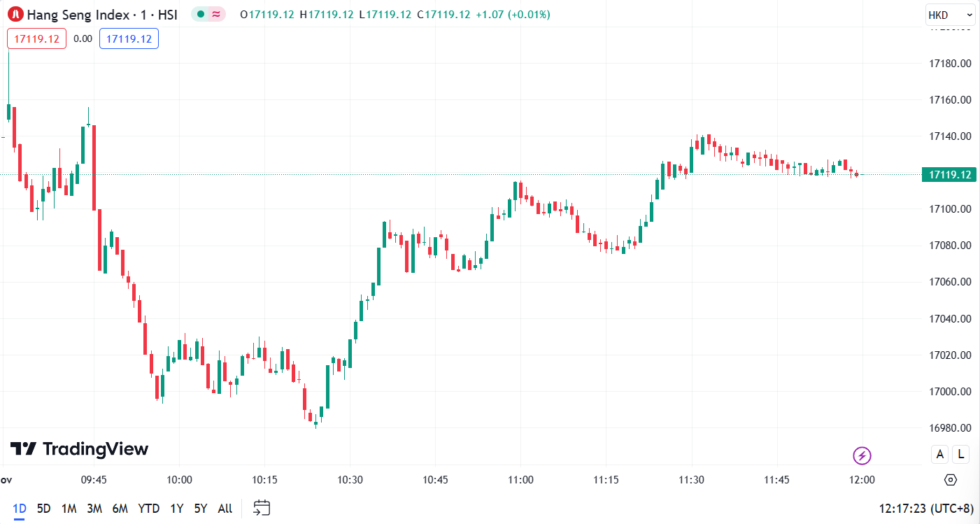Image resolution: width=980 pixels, height=524 pixels.
Task: Click the green 17119.12 price axis label
Action: pyautogui.click(x=948, y=174)
